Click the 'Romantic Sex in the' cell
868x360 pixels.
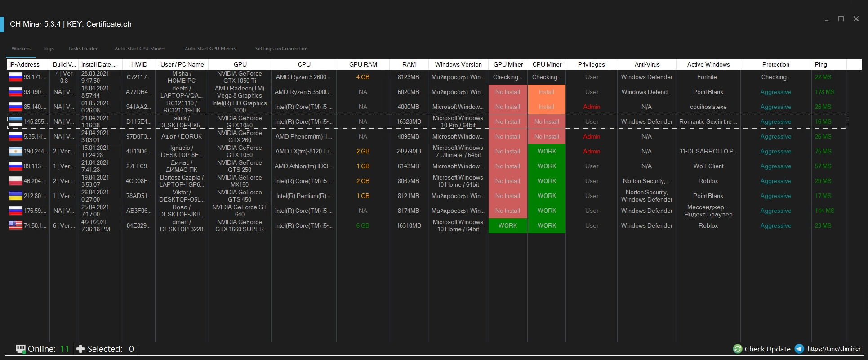[708, 121]
